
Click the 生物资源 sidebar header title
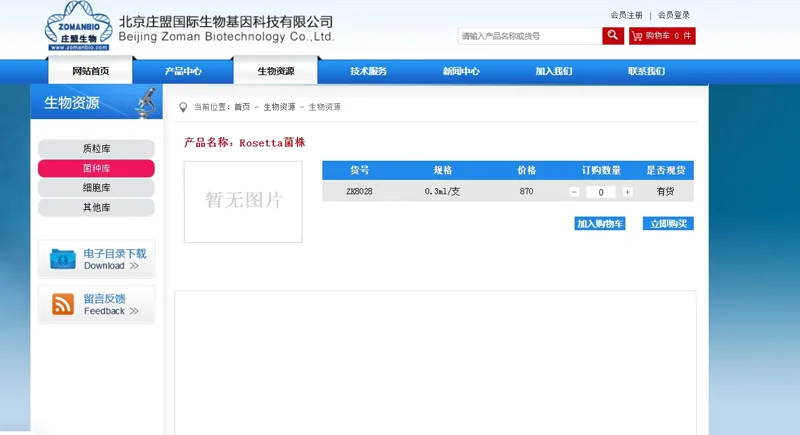click(x=72, y=103)
